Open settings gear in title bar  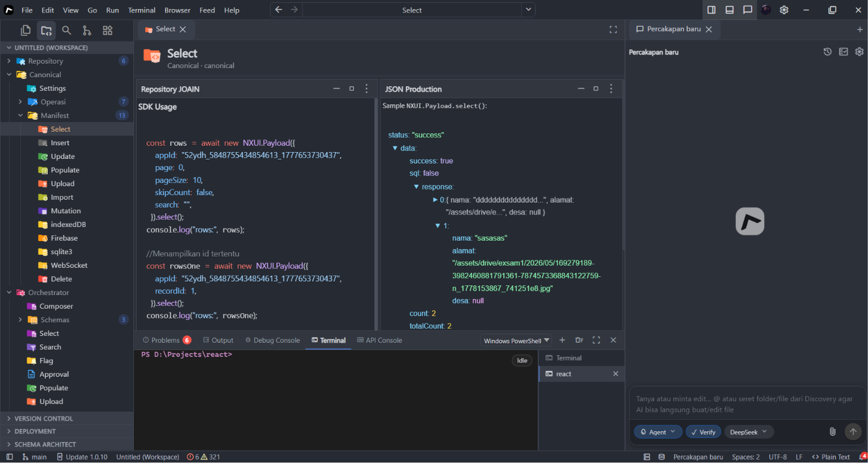pos(784,10)
